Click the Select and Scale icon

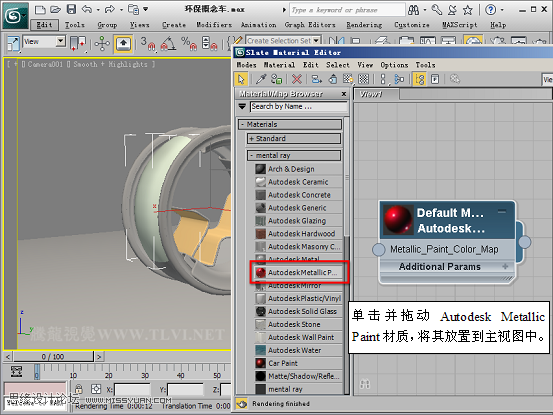[x=13, y=44]
